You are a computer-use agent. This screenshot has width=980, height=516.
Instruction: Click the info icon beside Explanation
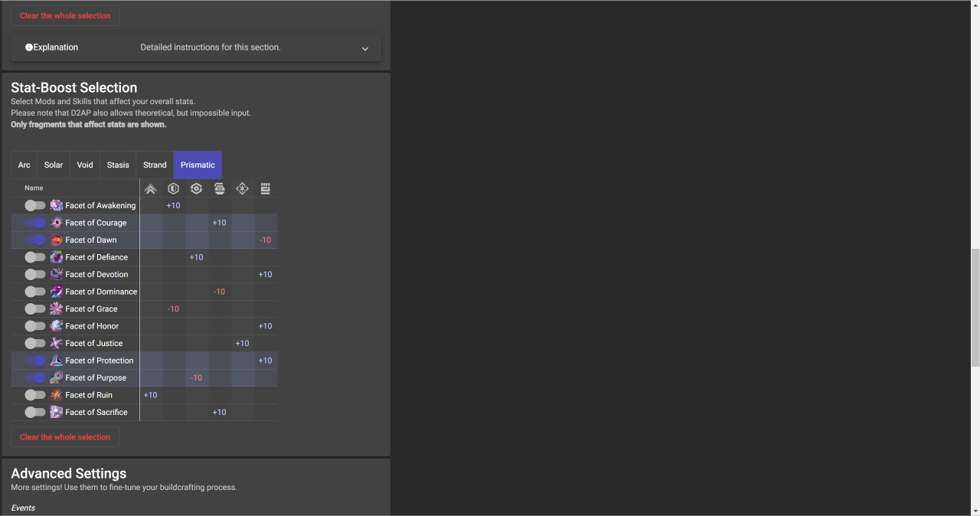coord(29,47)
